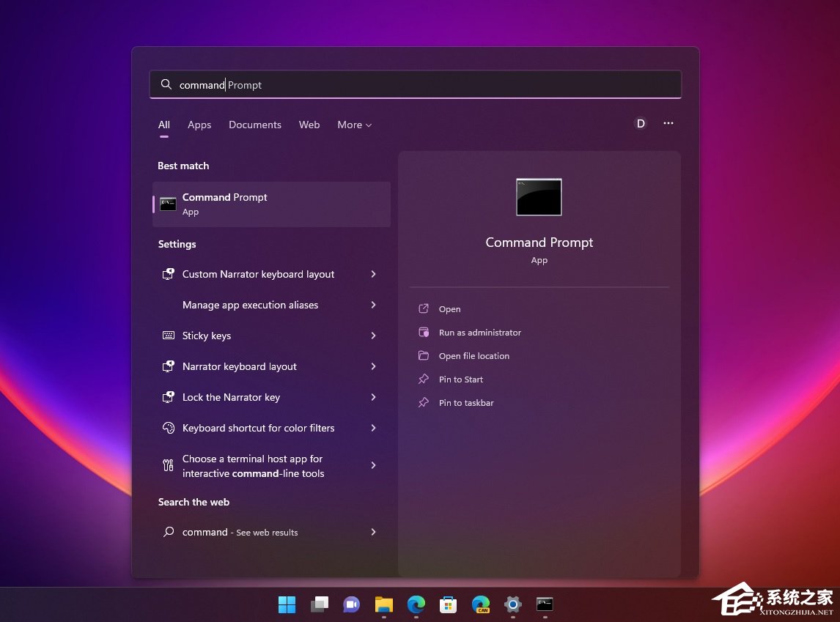Viewport: 840px width, 622px height.
Task: Expand Sticky keys result arrow
Action: tap(373, 336)
